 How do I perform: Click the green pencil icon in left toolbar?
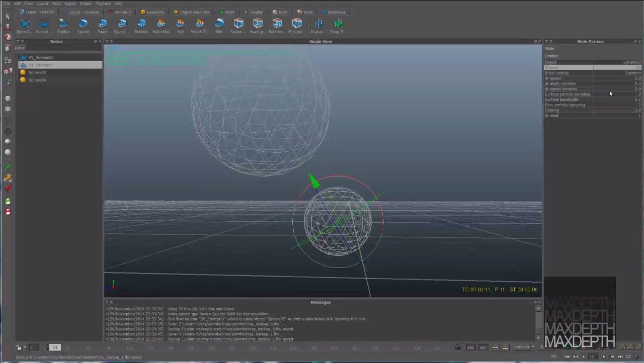(x=7, y=168)
